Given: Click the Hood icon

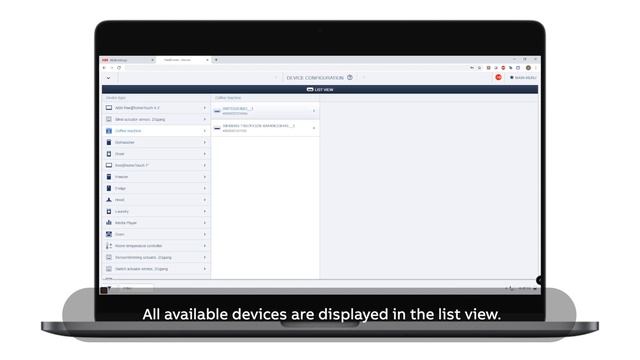Looking at the screenshot, I should click(x=109, y=200).
